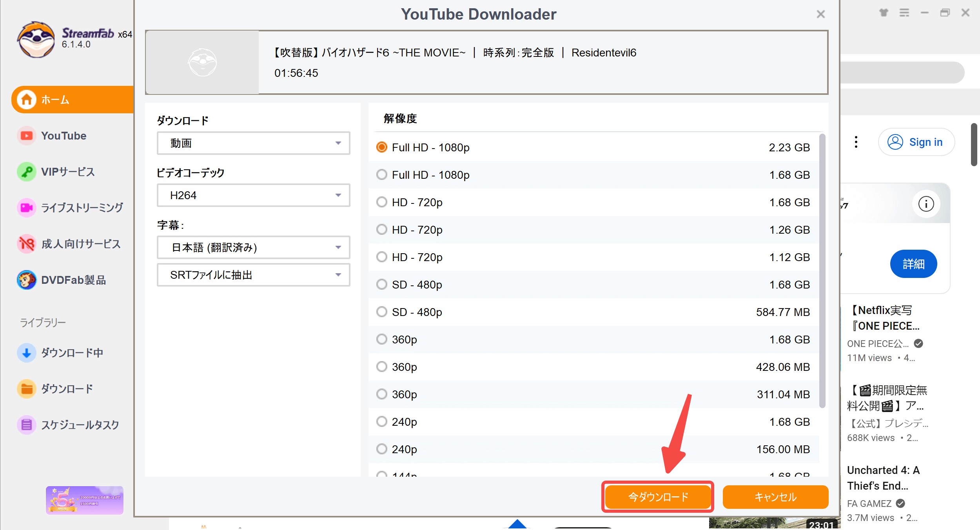This screenshot has height=530, width=980.
Task: Open the ダウンロード type dropdown (動画)
Action: pyautogui.click(x=253, y=143)
